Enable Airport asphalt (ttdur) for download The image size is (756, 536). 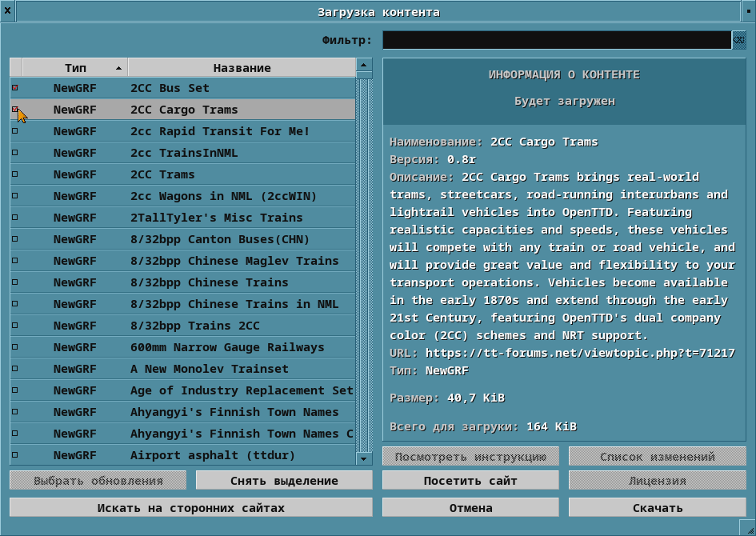(14, 454)
